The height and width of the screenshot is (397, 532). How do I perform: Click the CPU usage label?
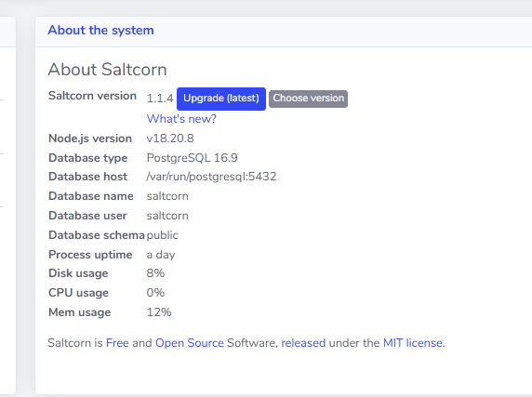click(78, 293)
